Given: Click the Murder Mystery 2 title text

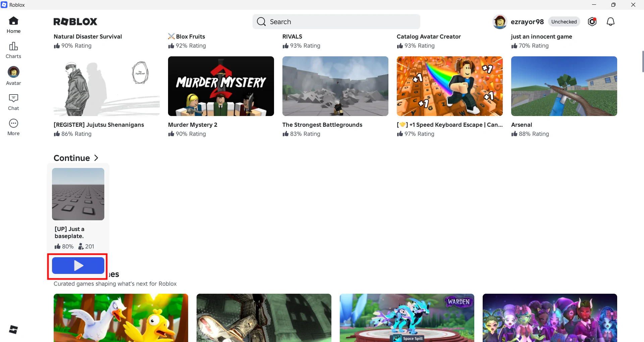Looking at the screenshot, I should click(x=193, y=125).
